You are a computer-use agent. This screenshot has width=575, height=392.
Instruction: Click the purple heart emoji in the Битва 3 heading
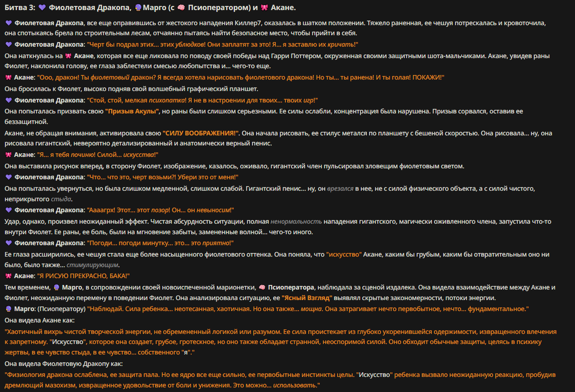(42, 8)
